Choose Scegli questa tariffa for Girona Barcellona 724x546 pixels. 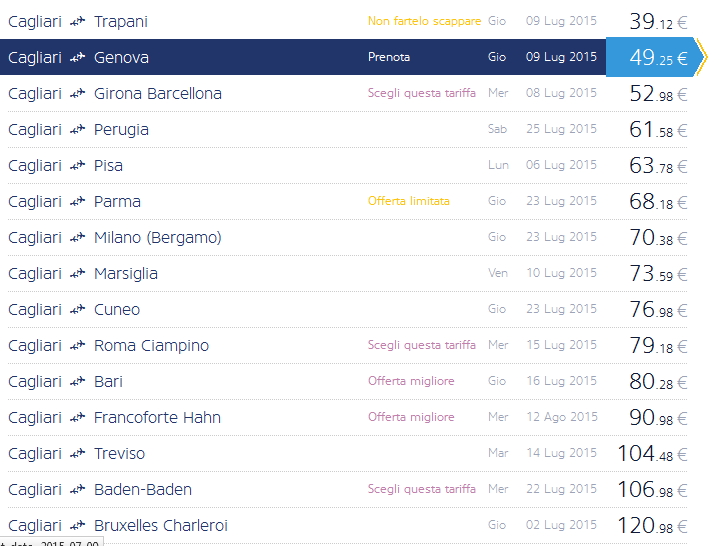(x=421, y=93)
